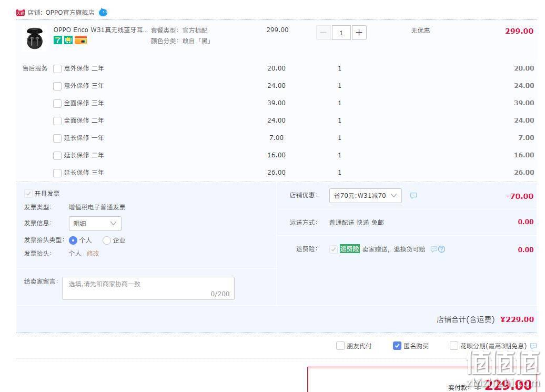The width and height of the screenshot is (545, 392).
Task: Click the quantity input field showing 1
Action: point(341,33)
